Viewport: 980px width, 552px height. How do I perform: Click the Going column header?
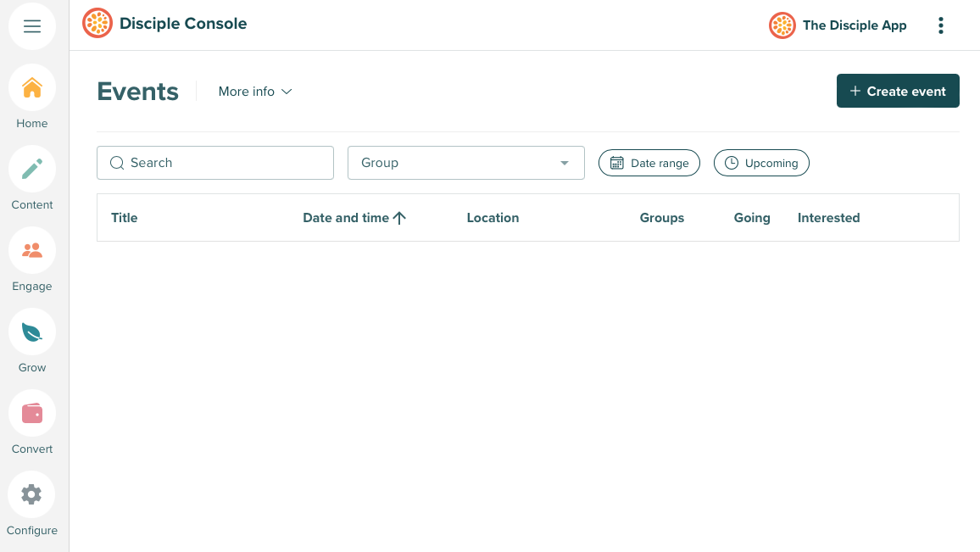tap(752, 218)
